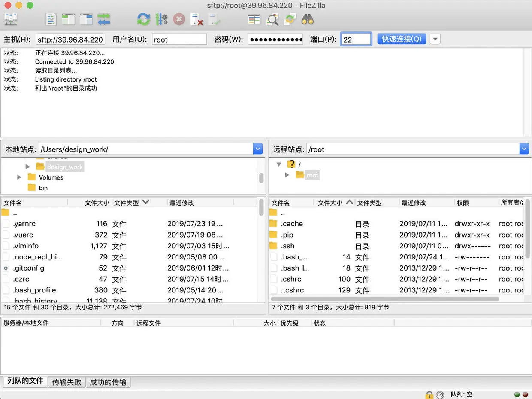
Task: Open the Site Manager icon
Action: coord(10,19)
